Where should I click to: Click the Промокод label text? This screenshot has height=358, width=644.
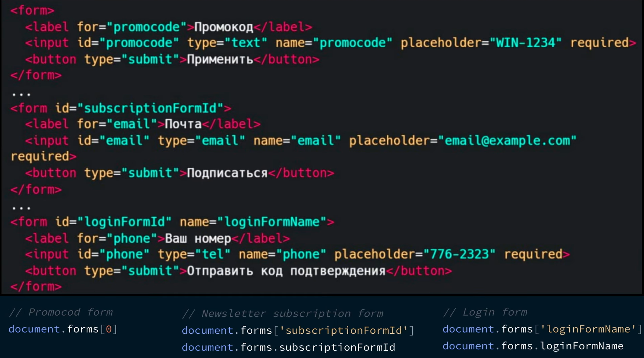pos(224,27)
